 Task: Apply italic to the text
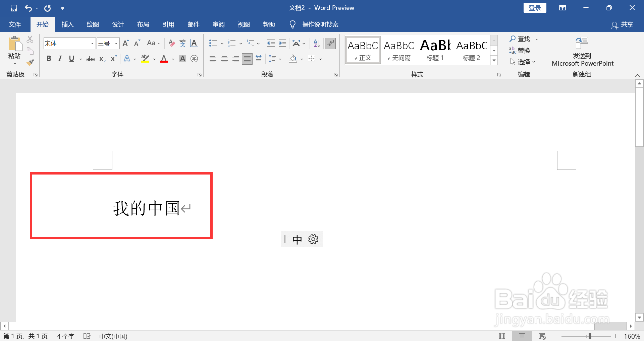tap(60, 59)
